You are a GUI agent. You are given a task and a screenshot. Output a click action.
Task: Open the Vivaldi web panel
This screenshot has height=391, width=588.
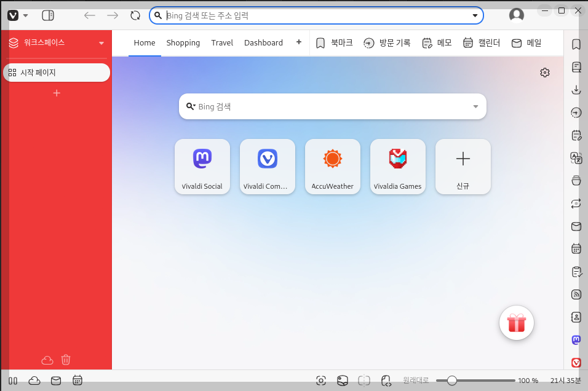coord(576,363)
